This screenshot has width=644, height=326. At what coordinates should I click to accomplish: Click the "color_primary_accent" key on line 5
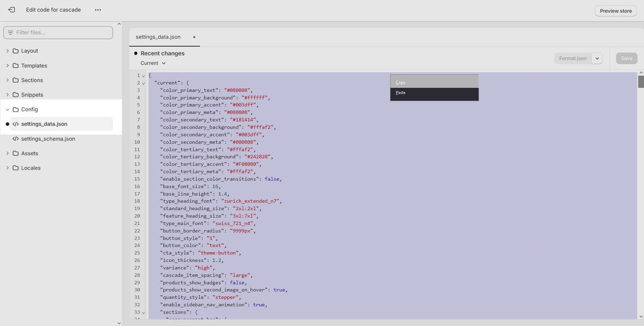(x=194, y=105)
